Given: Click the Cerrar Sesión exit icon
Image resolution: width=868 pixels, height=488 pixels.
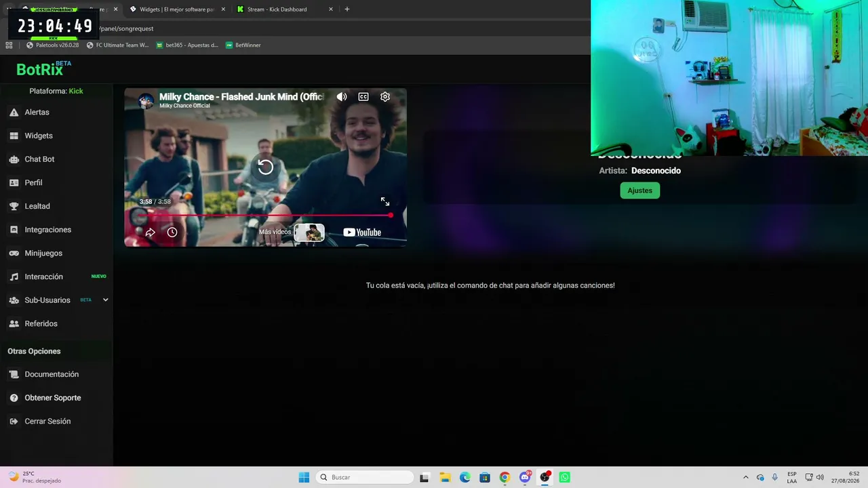Looking at the screenshot, I should (14, 422).
